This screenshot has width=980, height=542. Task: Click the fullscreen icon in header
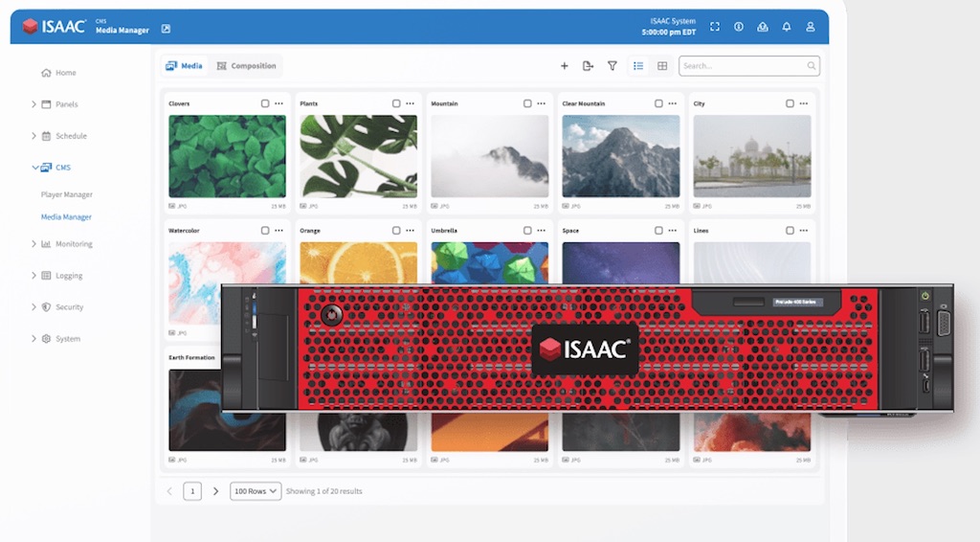pyautogui.click(x=715, y=27)
